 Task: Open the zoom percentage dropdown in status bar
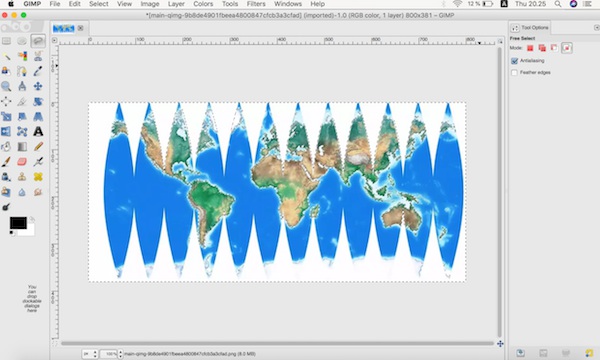click(x=120, y=354)
